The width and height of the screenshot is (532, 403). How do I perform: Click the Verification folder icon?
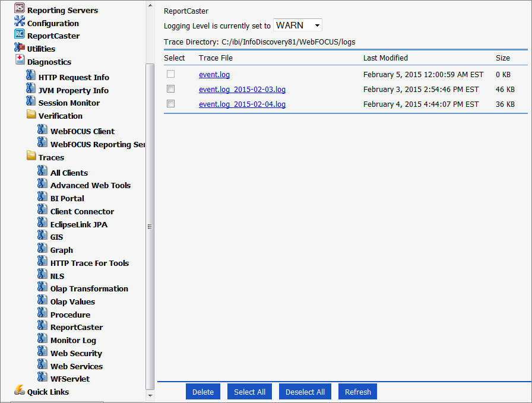pyautogui.click(x=31, y=114)
